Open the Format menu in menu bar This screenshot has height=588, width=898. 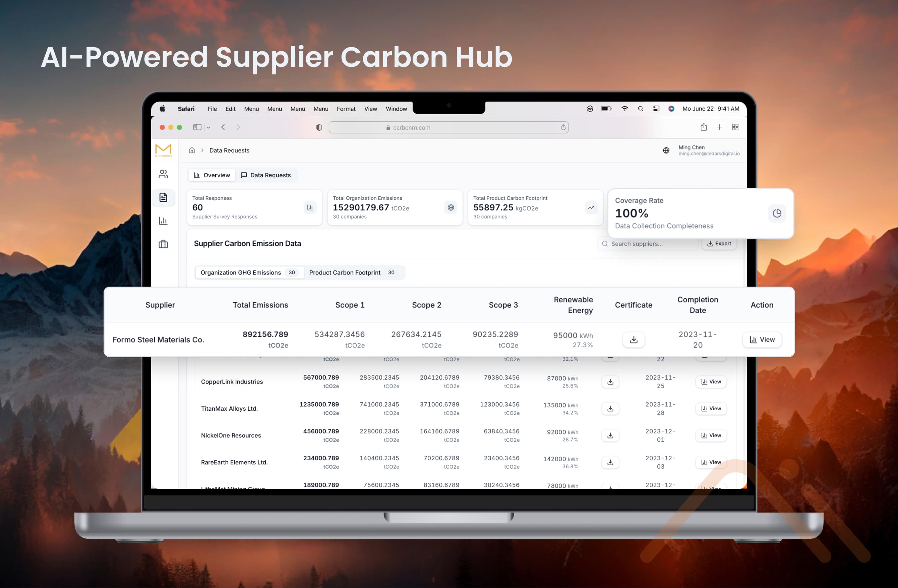tap(346, 109)
